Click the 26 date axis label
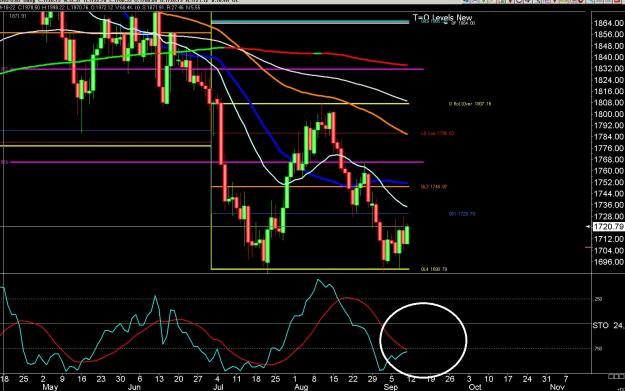 449,379
